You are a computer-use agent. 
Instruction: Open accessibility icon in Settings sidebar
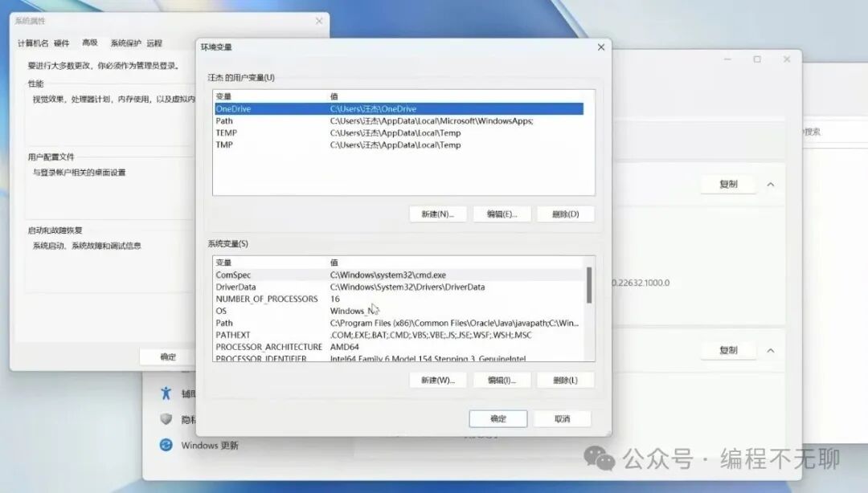coord(166,393)
